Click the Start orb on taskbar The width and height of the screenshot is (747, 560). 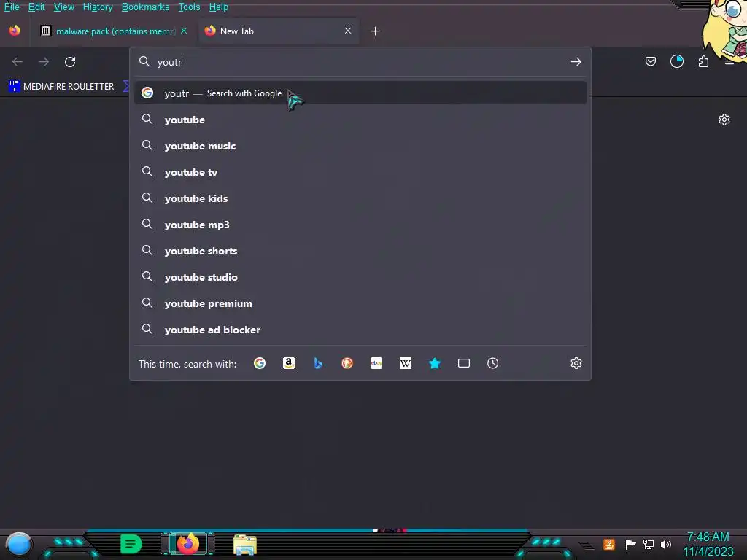19,544
